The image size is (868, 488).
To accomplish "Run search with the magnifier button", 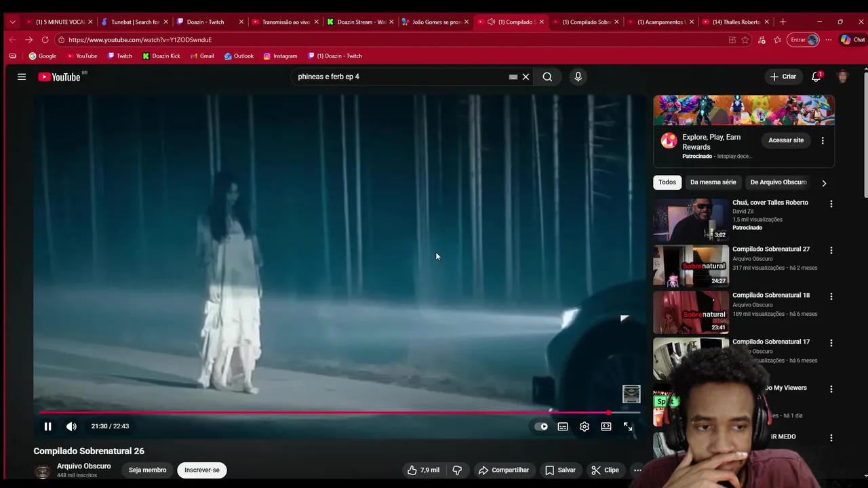I will click(547, 77).
